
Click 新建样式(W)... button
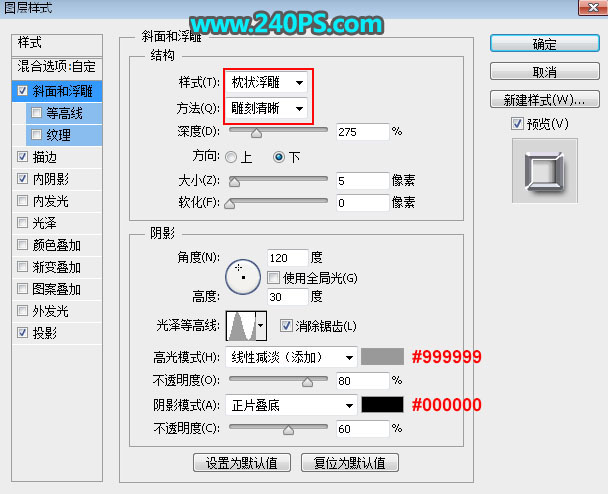[x=545, y=100]
